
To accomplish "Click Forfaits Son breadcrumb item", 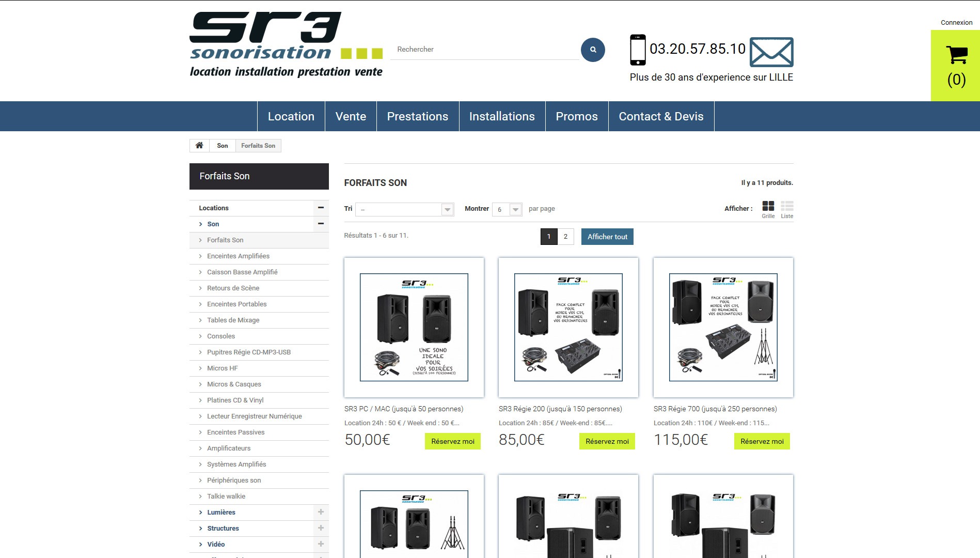I will click(x=258, y=146).
